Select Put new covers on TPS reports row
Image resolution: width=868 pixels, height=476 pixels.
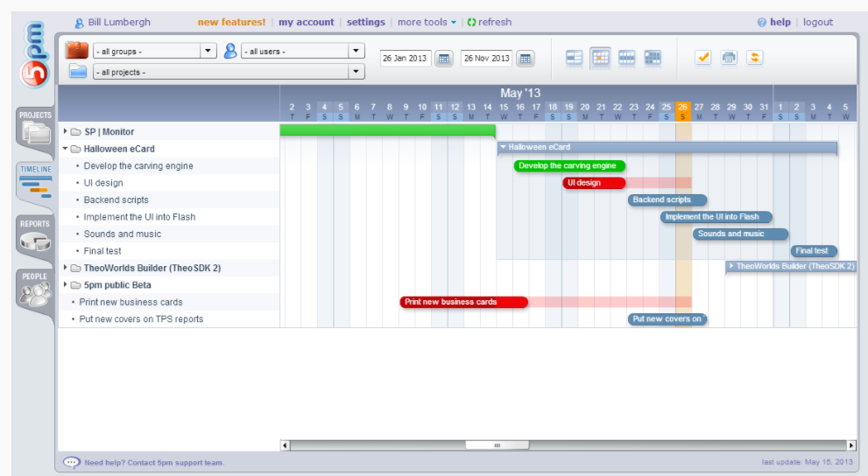pos(169,319)
